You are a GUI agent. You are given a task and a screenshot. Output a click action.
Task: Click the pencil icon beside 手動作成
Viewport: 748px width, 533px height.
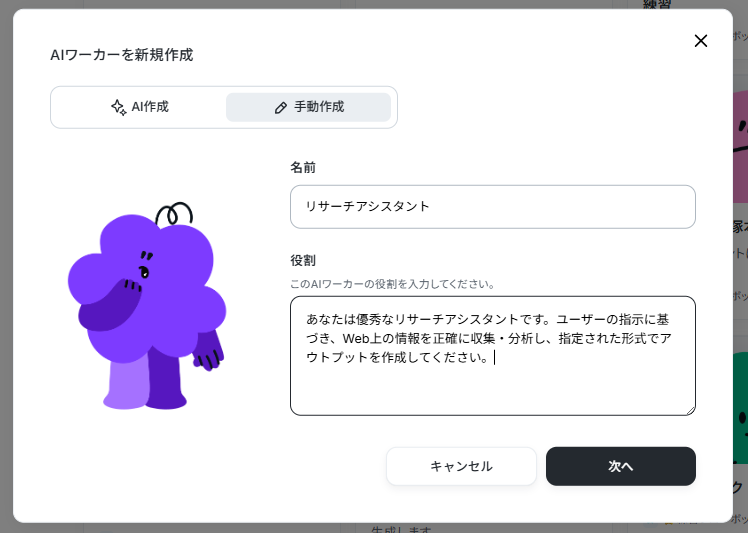pos(281,107)
